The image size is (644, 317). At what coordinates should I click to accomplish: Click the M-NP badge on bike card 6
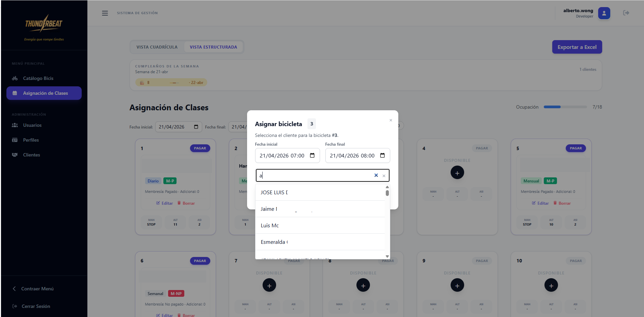coord(176,294)
